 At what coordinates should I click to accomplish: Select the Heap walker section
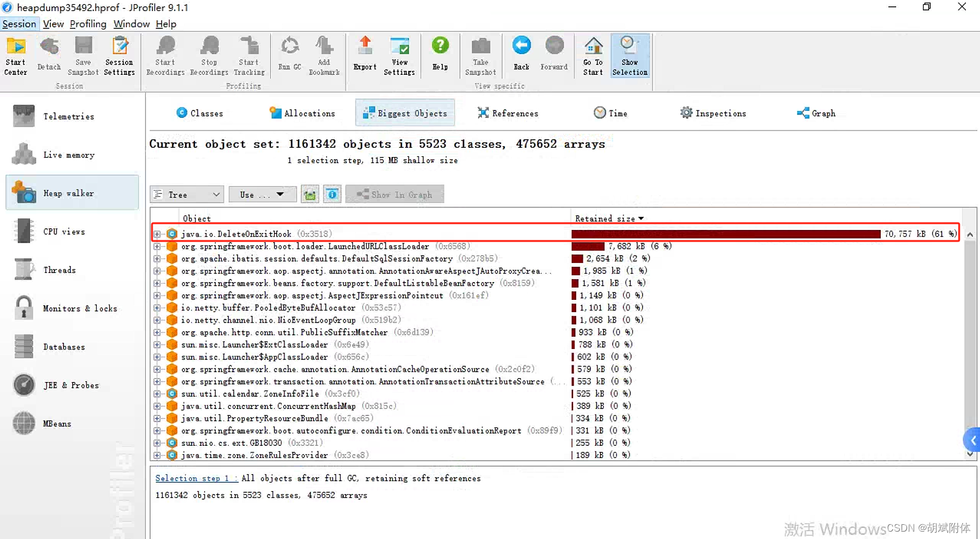pos(72,193)
